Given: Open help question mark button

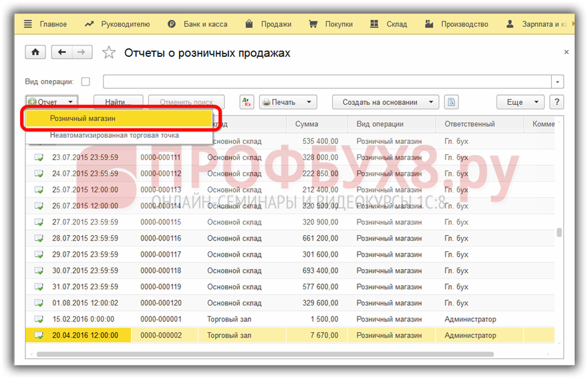Looking at the screenshot, I should 557,102.
